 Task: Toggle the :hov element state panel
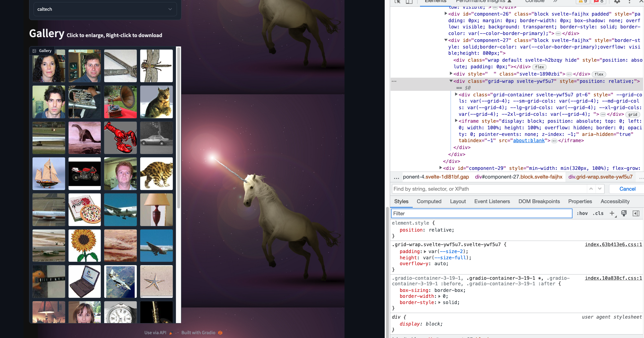pos(582,214)
